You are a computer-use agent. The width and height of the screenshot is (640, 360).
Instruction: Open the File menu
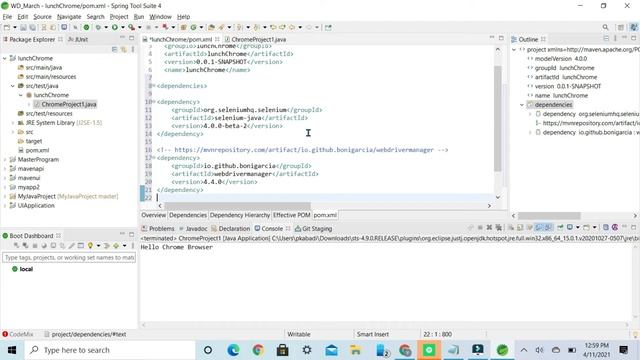click(7, 17)
